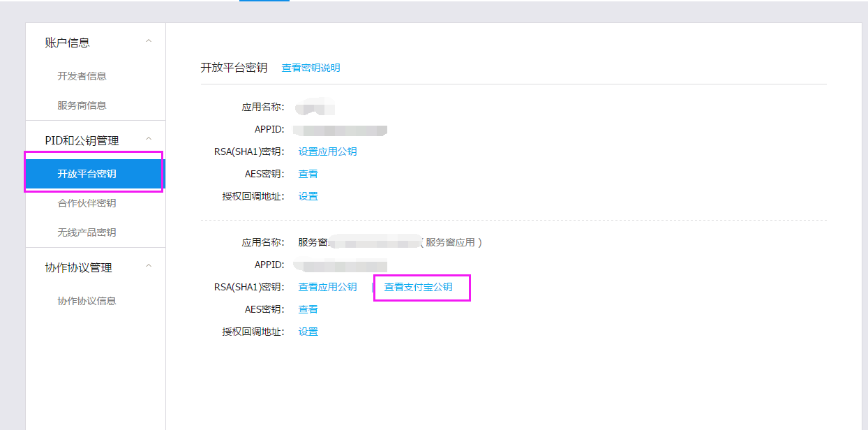This screenshot has width=868, height=430.
Task: View AES密钥 for the first application
Action: tap(308, 174)
